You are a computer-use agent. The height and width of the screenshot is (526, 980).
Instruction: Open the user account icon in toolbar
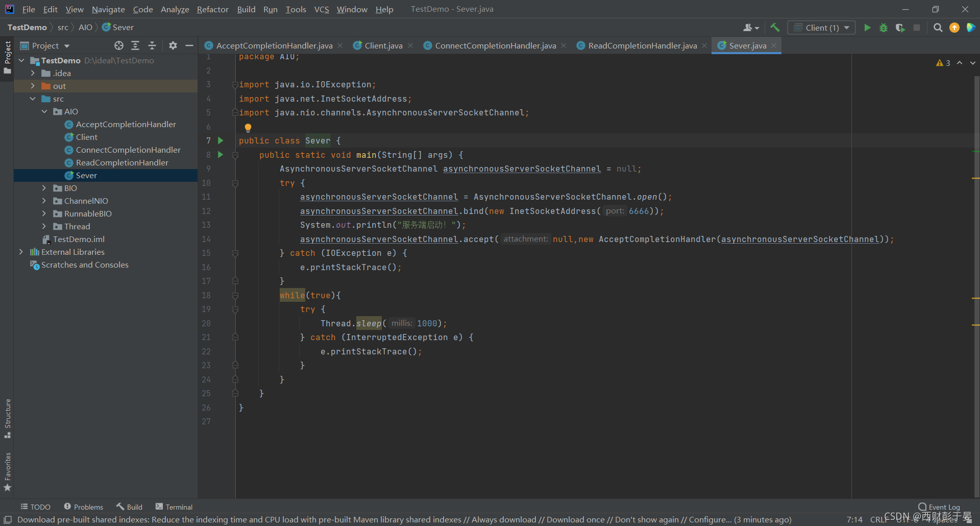(751, 28)
